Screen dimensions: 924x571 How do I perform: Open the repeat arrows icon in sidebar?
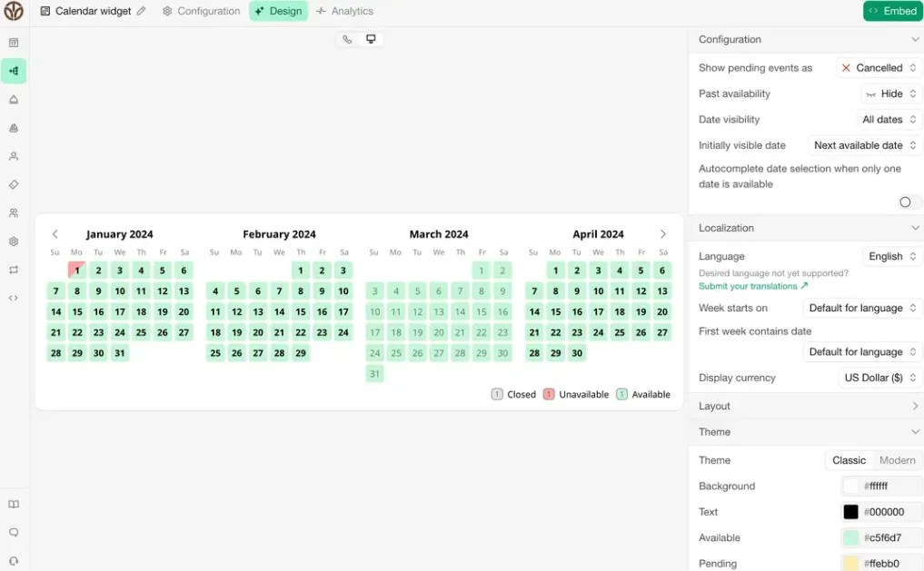14,270
